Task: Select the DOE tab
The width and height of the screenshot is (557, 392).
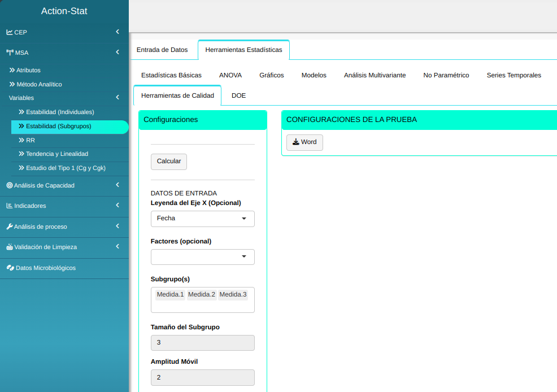Action: point(238,95)
